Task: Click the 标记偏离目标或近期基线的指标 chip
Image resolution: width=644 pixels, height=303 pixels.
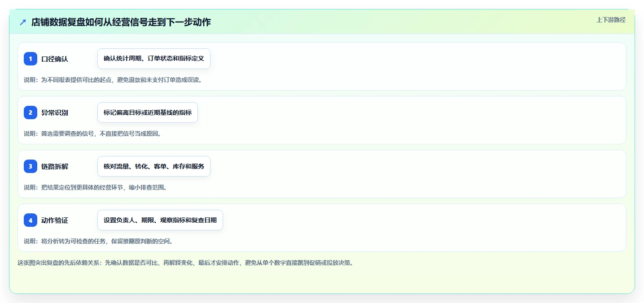Action: [x=148, y=113]
